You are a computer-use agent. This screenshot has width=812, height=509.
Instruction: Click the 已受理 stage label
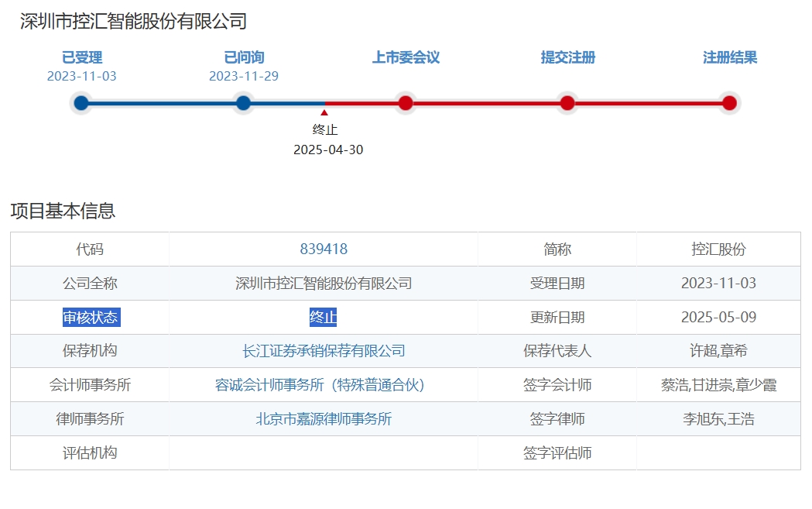pos(82,57)
